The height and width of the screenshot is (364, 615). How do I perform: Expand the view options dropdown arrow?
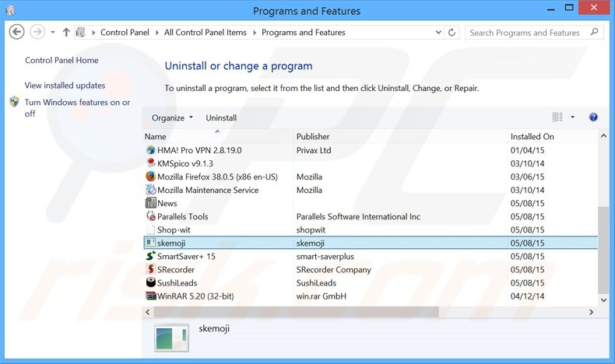pos(572,117)
